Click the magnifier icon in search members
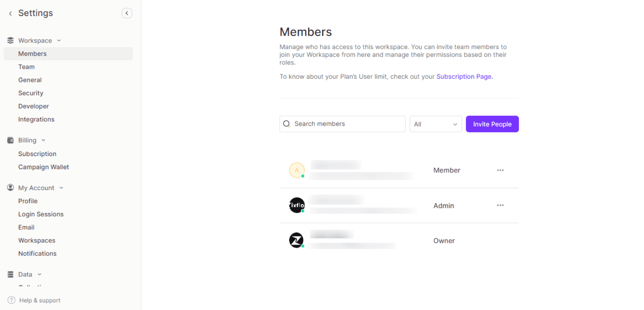The image size is (644, 310). 287,124
